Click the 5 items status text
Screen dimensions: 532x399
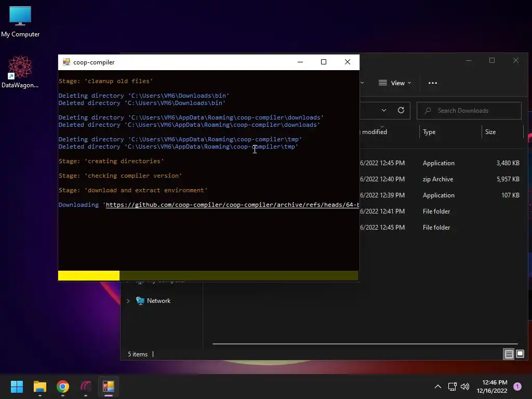tap(137, 354)
